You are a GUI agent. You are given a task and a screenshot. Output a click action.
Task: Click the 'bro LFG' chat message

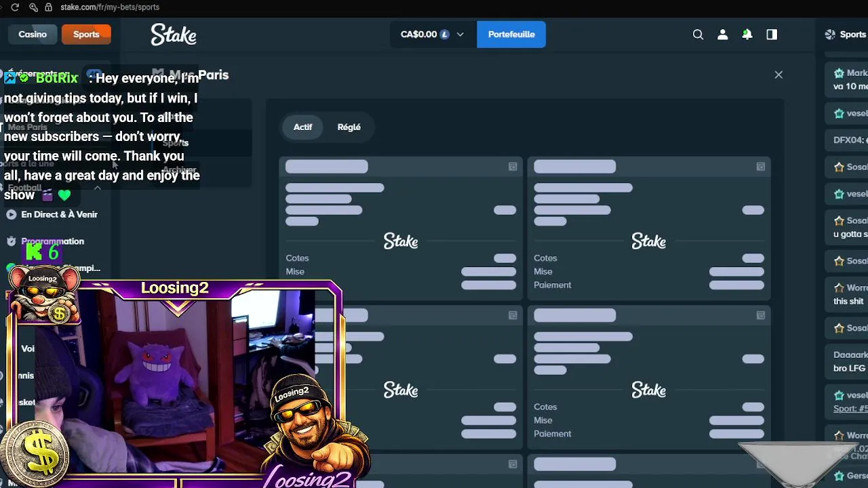point(849,368)
